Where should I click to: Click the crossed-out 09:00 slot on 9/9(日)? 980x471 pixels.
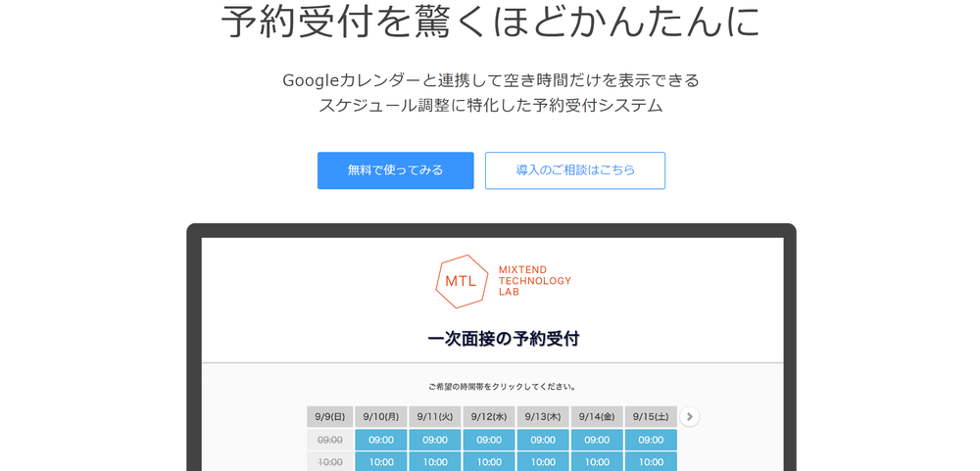(x=329, y=440)
